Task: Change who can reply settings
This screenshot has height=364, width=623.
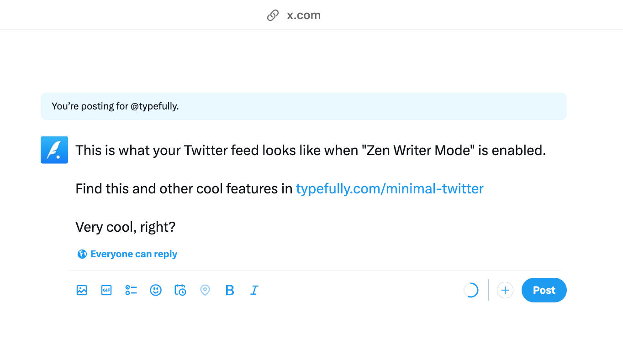Action: tap(127, 254)
